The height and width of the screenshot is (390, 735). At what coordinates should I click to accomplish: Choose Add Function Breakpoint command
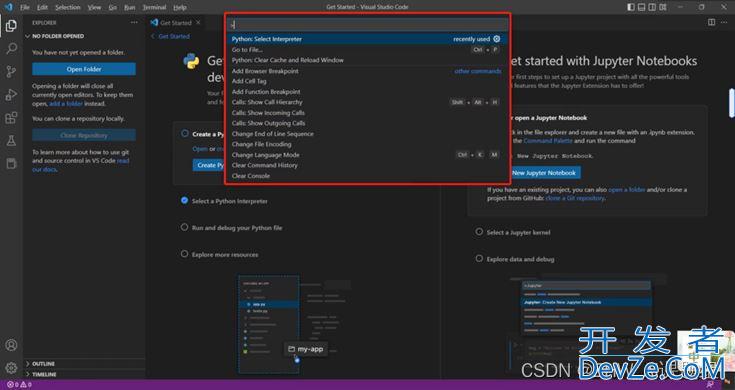(x=368, y=92)
